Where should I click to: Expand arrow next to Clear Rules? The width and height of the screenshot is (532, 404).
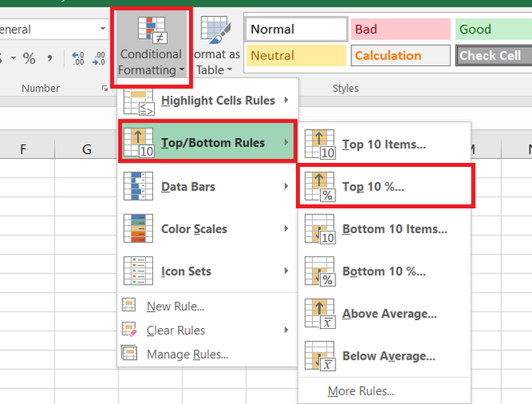286,330
